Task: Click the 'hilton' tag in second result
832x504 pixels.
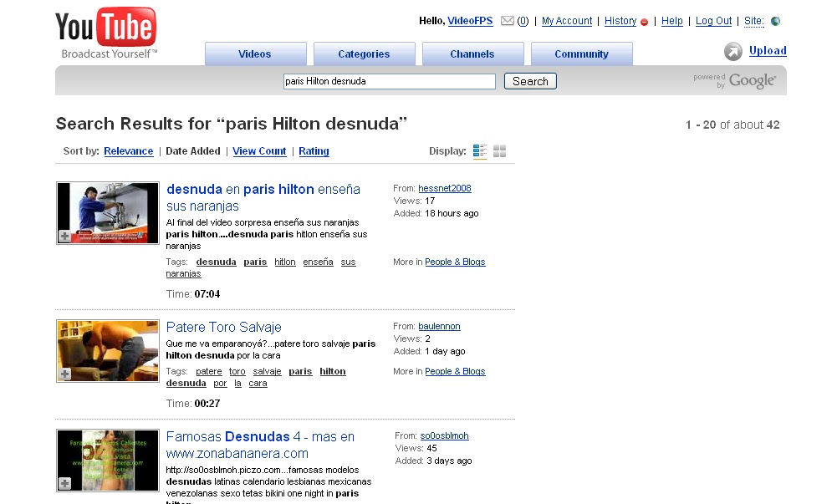Action: tap(333, 371)
